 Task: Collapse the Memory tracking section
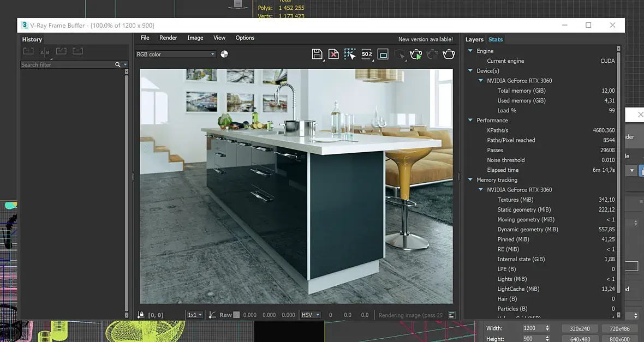point(470,180)
